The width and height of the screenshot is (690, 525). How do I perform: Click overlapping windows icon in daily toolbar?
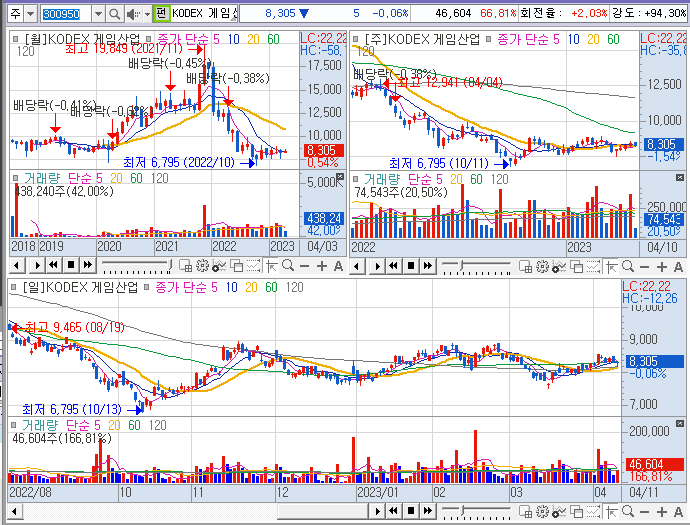point(576,512)
